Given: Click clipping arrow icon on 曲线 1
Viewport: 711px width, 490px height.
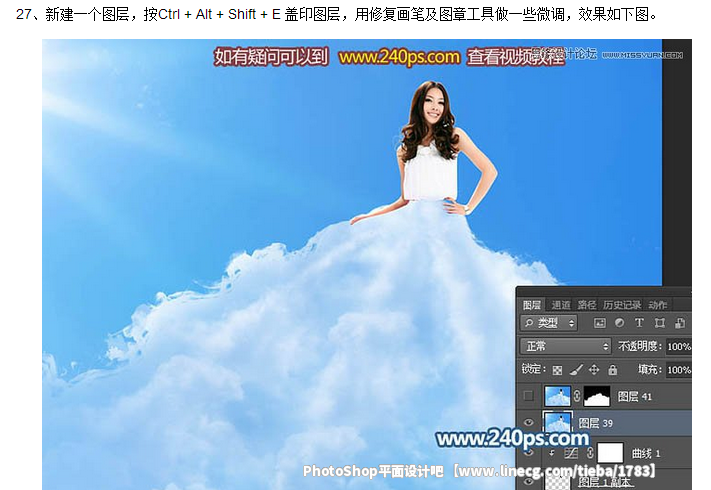Looking at the screenshot, I should [x=552, y=453].
